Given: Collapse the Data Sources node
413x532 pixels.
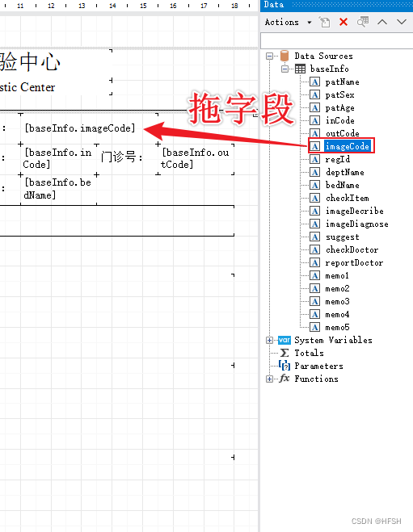Looking at the screenshot, I should pyautogui.click(x=270, y=56).
